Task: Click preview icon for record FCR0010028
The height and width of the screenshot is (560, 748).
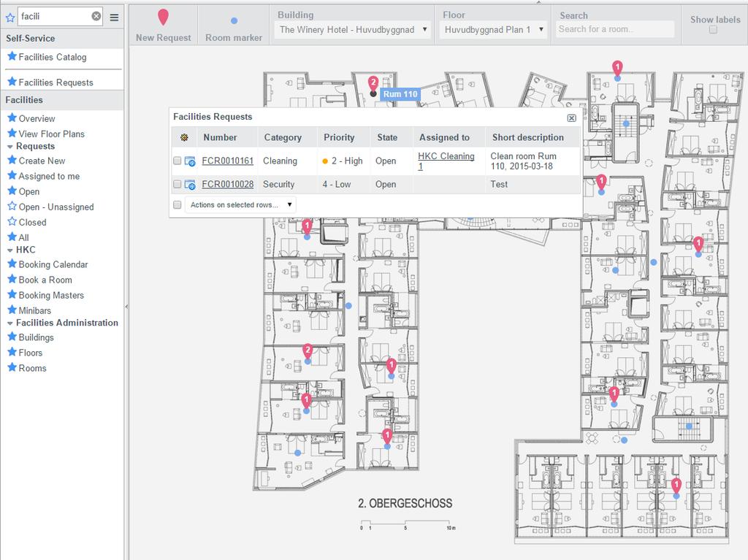Action: click(190, 185)
